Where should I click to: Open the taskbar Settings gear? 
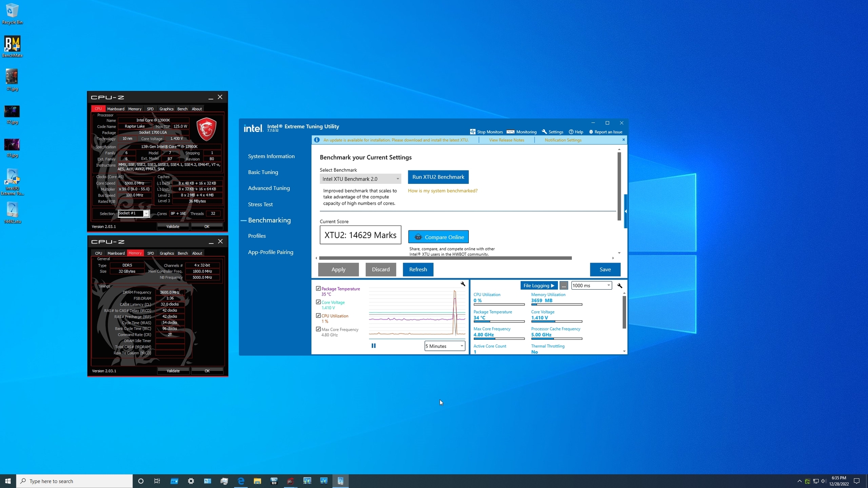point(191,481)
